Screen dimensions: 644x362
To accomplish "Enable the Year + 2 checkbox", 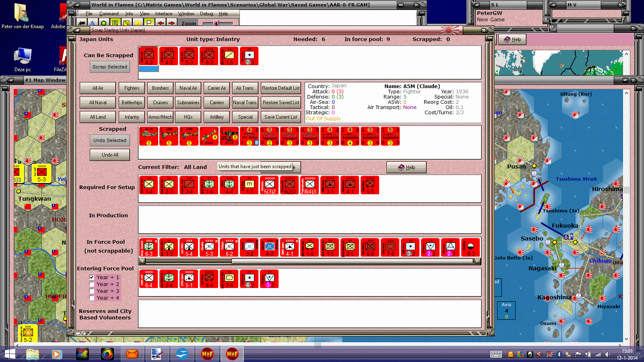I will coord(92,284).
